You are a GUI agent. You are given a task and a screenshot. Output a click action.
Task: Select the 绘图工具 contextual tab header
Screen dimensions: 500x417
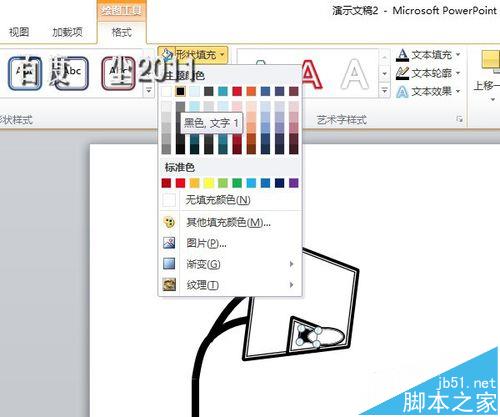pos(121,11)
